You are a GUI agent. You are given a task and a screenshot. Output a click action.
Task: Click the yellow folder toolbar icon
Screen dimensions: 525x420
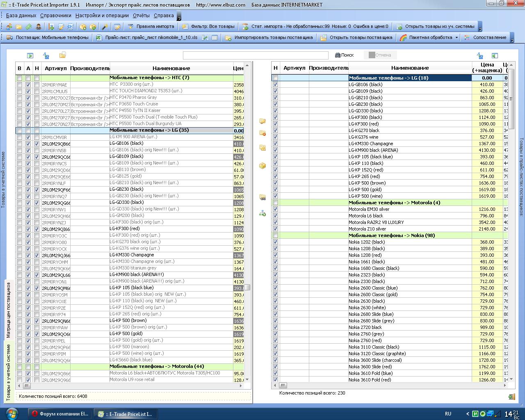pyautogui.click(x=19, y=27)
